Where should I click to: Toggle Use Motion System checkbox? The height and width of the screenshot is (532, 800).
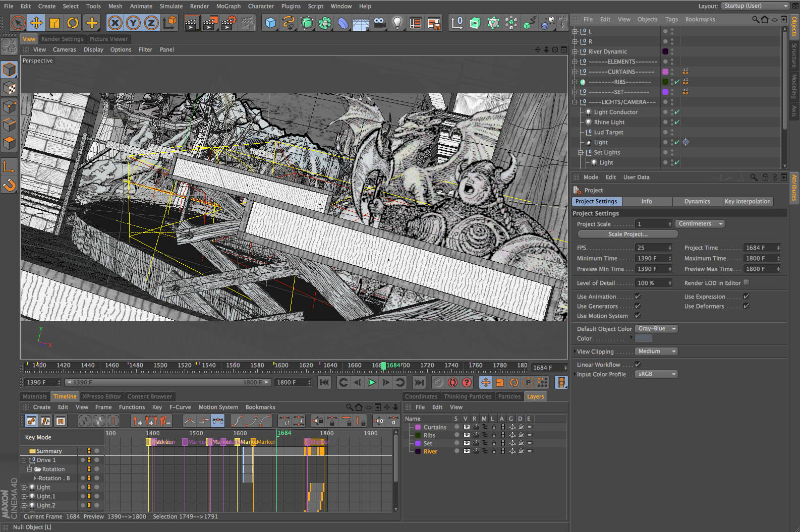[638, 315]
